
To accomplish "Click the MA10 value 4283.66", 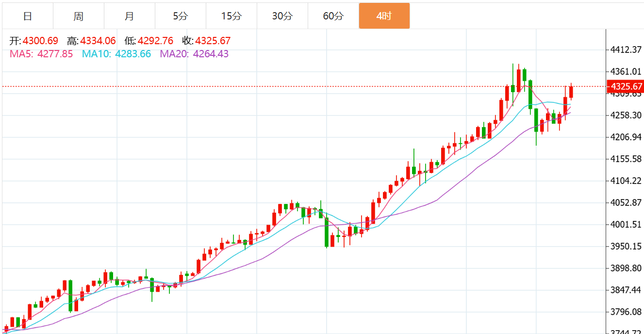I will [x=133, y=54].
